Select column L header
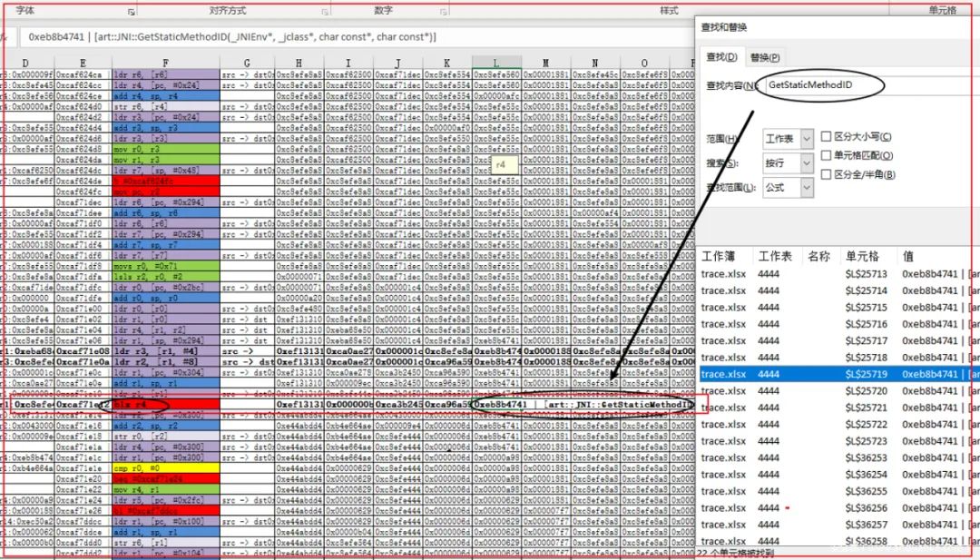 (497, 63)
